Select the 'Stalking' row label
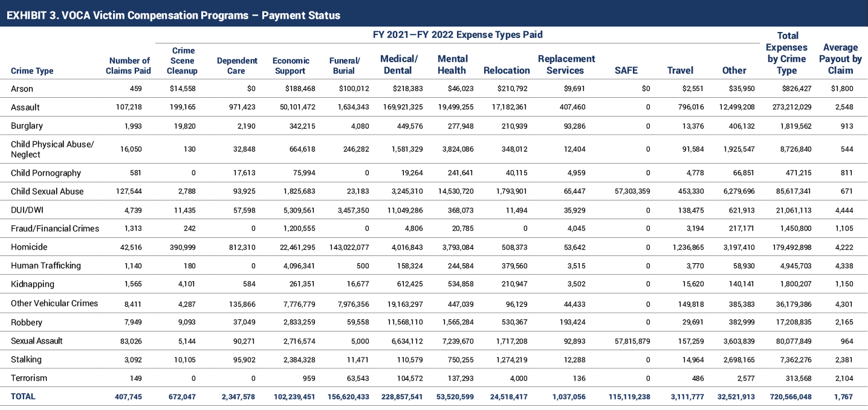Viewport: 868px width, 410px height. [x=27, y=359]
